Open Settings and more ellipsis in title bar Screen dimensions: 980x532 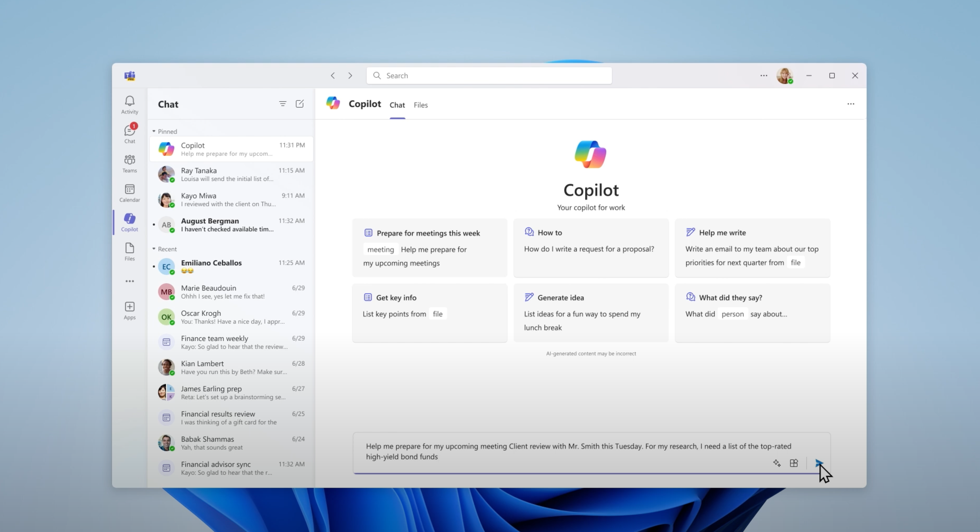pos(764,76)
